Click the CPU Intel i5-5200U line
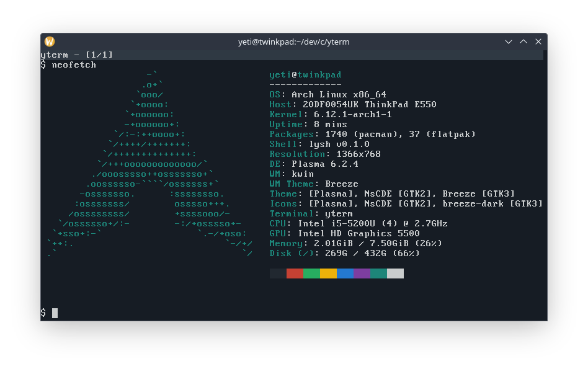The width and height of the screenshot is (588, 369). 359,223
